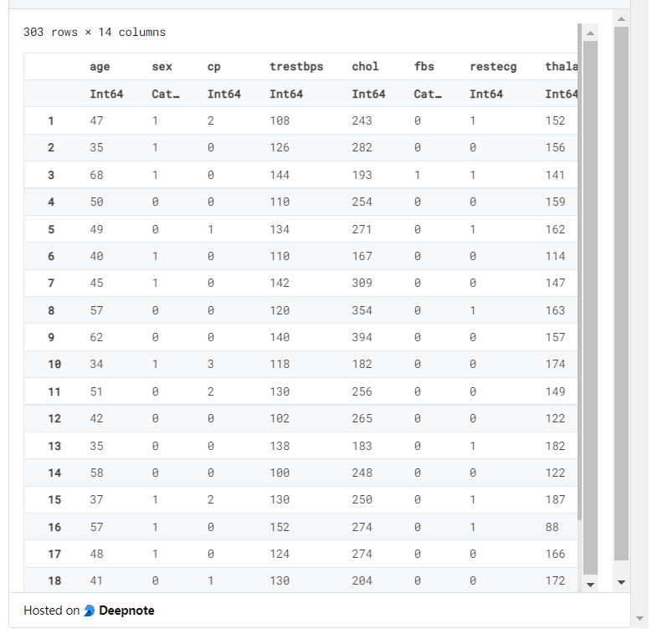This screenshot has height=644, width=657.
Task: Select the 303 rows × 14 columns text
Action: tap(95, 33)
